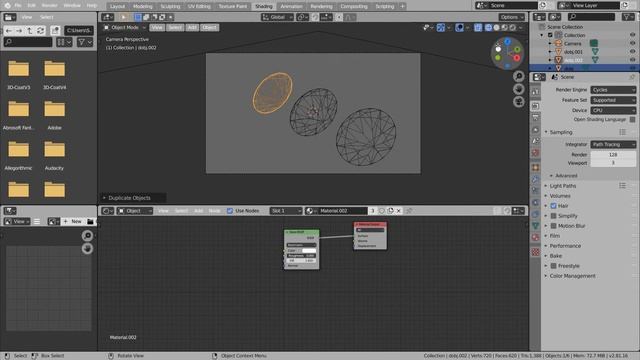Open the viewport Options dropdown
Image resolution: width=640 pixels, height=360 pixels.
point(511,17)
